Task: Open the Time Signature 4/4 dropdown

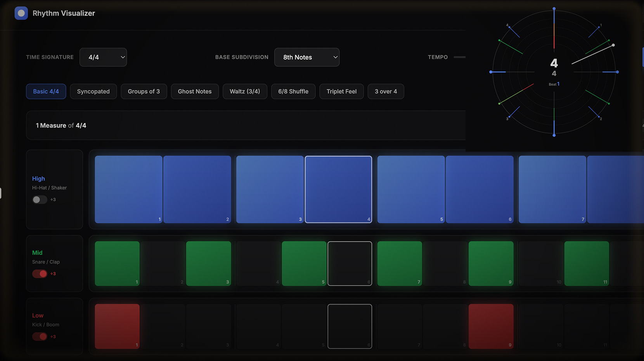Action: coord(103,57)
